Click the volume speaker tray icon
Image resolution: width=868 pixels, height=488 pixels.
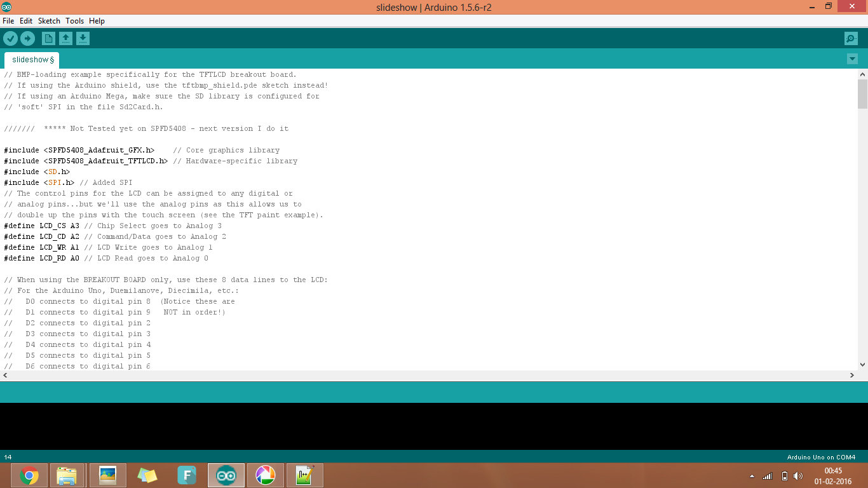(798, 476)
